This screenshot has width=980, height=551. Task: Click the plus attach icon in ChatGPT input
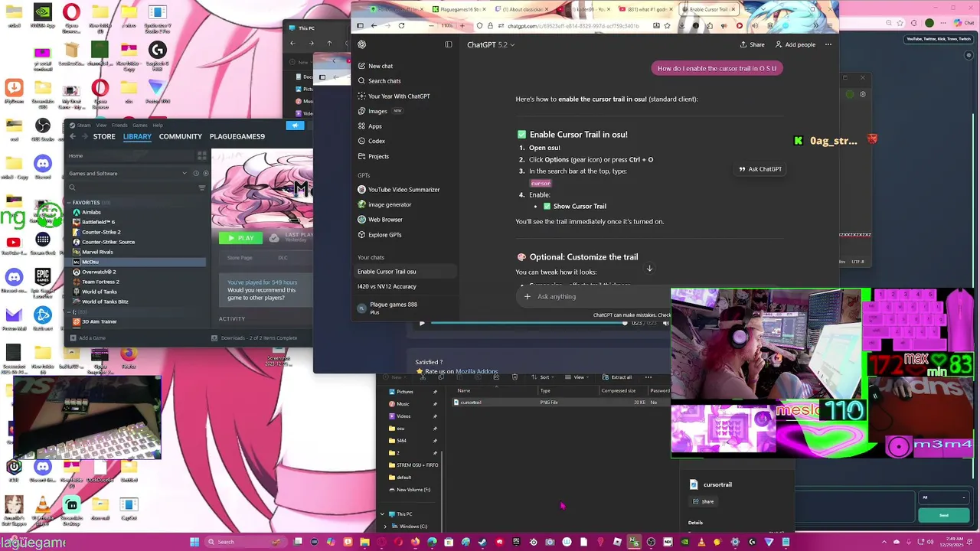click(x=527, y=296)
